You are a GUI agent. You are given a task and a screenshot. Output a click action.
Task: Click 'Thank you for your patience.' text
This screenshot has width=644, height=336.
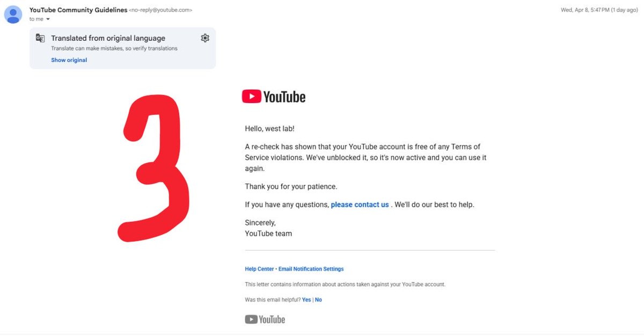[291, 187]
